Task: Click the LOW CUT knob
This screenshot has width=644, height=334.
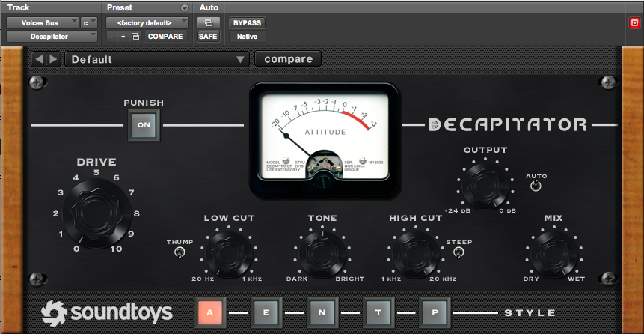Action: pos(229,254)
